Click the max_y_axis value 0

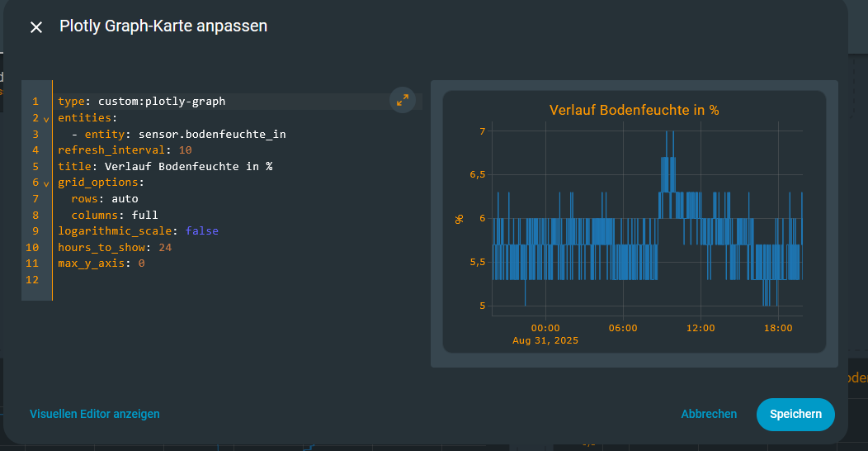coord(141,263)
